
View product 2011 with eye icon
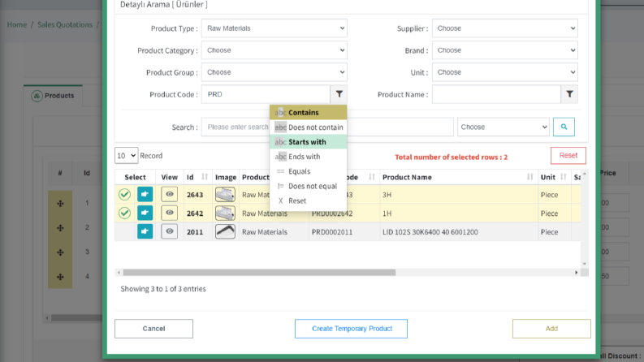169,231
